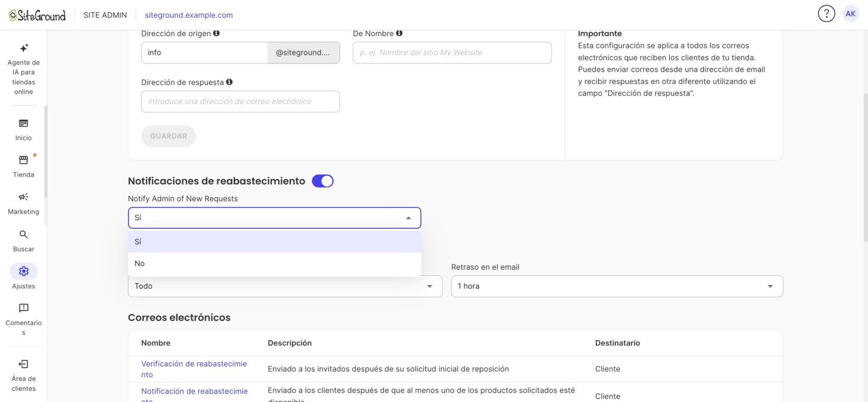The image size is (868, 402).
Task: Open the AI agent sparkle icon
Action: click(x=24, y=48)
